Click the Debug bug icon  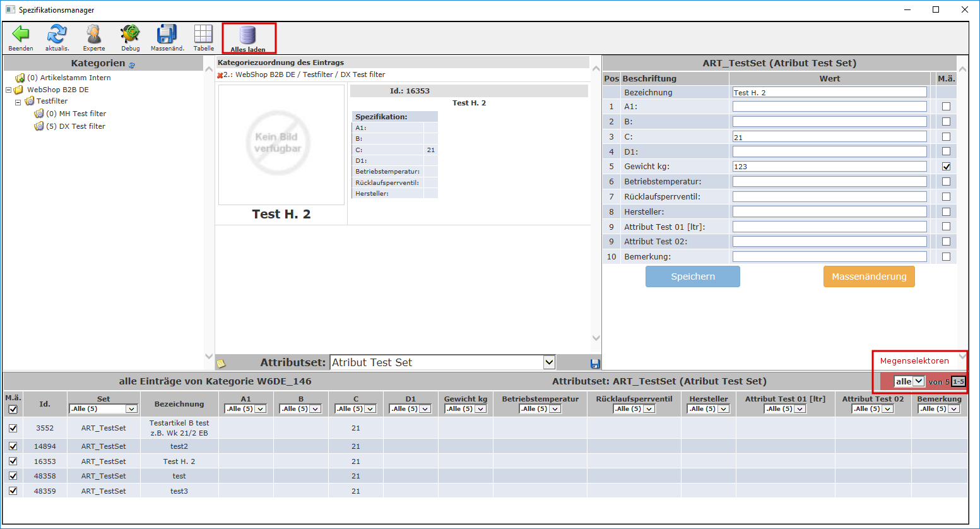click(131, 34)
